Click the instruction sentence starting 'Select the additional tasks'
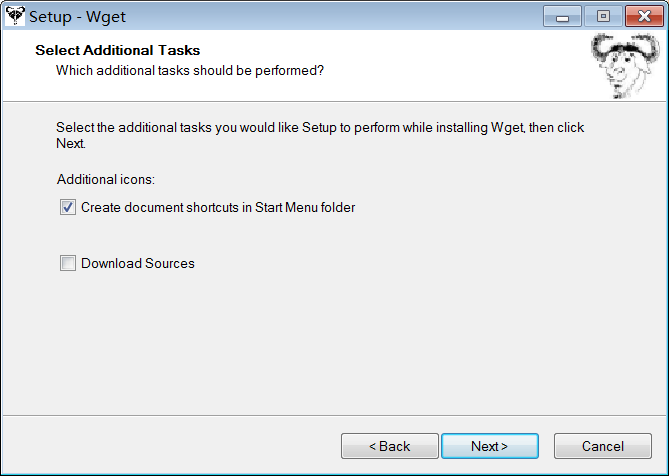The height and width of the screenshot is (476, 669). (320, 135)
